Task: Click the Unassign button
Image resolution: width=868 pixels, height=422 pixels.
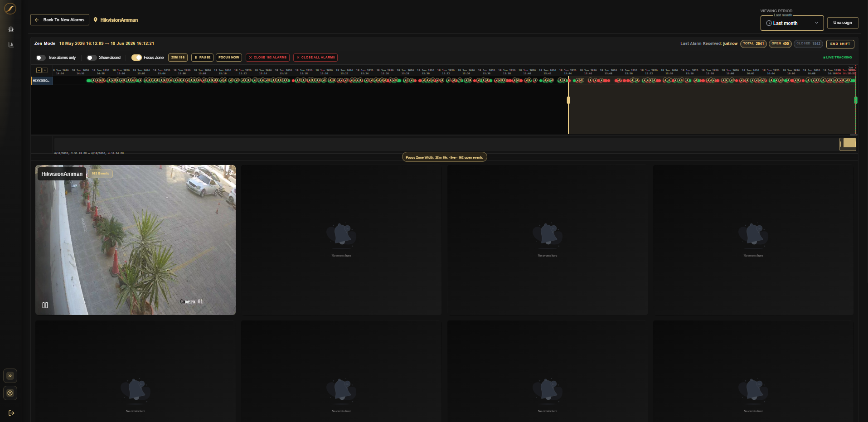Action: pos(842,23)
